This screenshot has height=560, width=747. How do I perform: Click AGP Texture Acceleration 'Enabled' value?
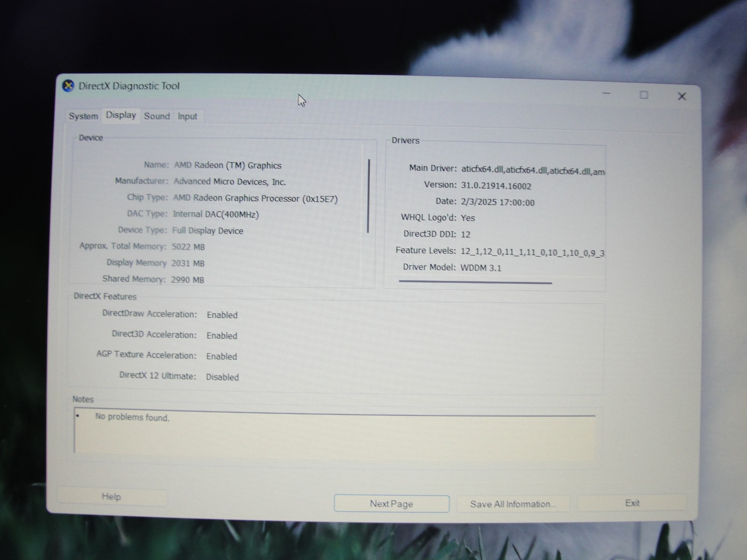[x=222, y=356]
